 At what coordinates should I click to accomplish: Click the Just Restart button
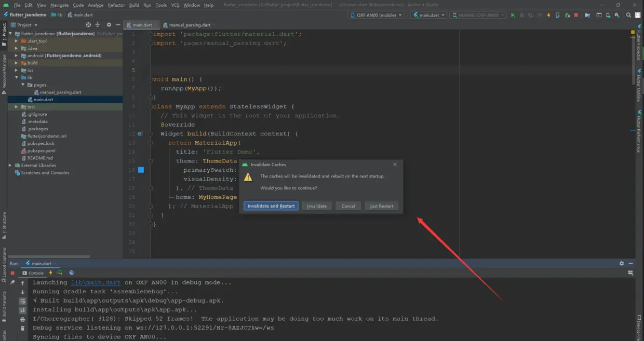point(381,206)
